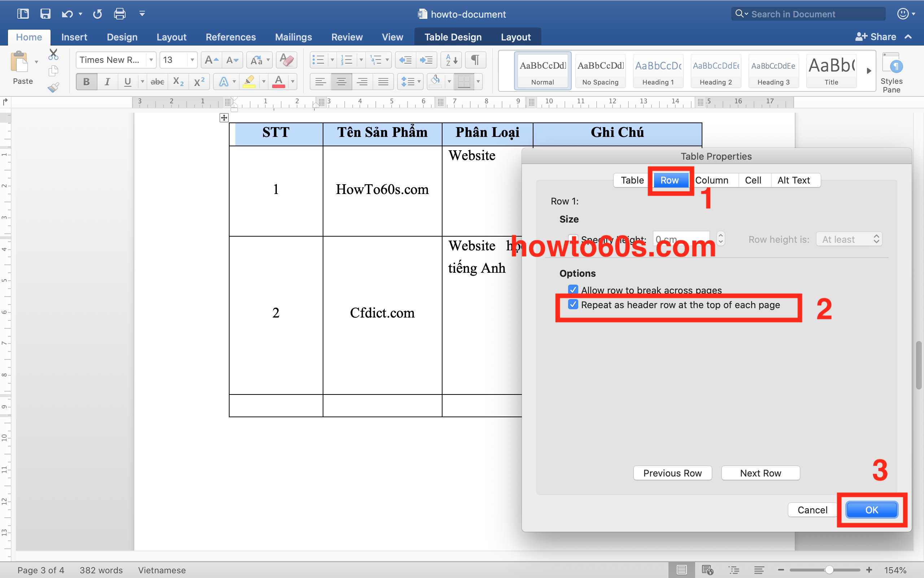Toggle Strikethrough formatting
924x578 pixels.
157,81
